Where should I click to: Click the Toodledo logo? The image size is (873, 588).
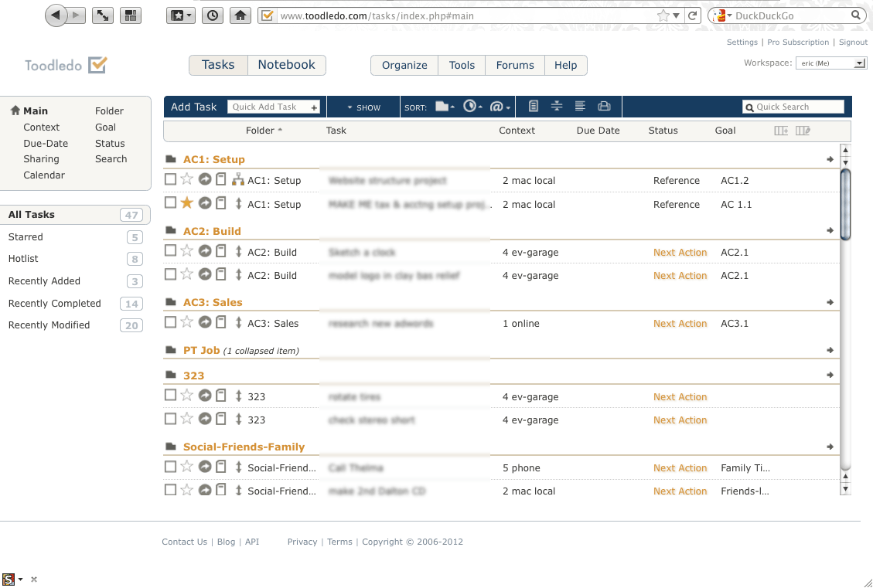(x=66, y=65)
